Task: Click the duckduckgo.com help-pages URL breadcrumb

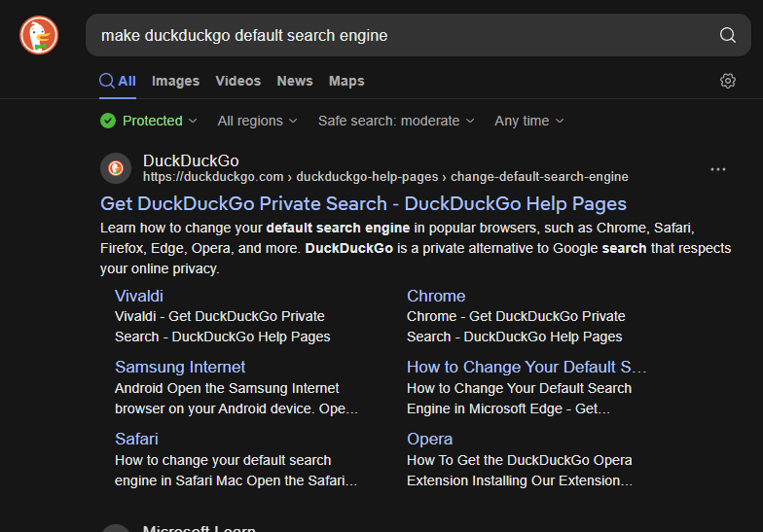Action: 385,177
